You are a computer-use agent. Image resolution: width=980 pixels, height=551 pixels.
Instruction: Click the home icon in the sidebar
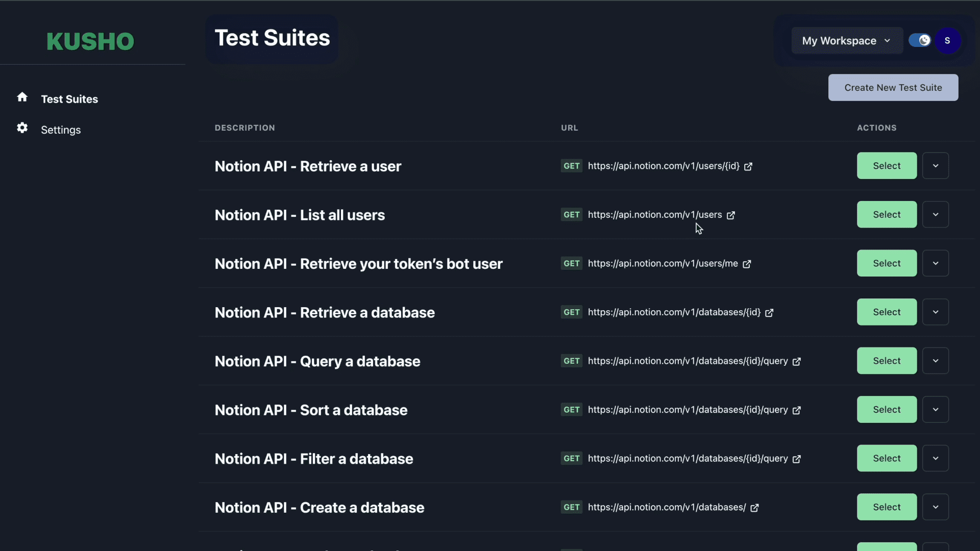click(22, 97)
